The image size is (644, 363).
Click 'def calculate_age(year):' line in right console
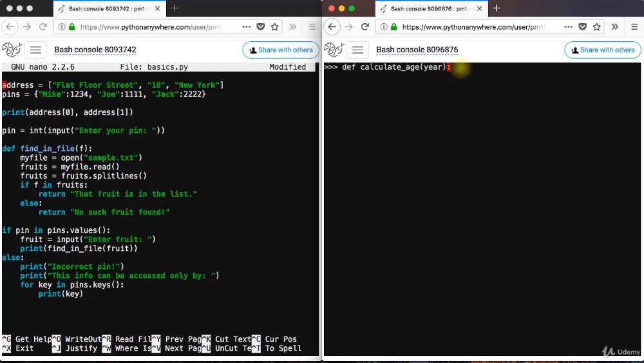pos(387,67)
